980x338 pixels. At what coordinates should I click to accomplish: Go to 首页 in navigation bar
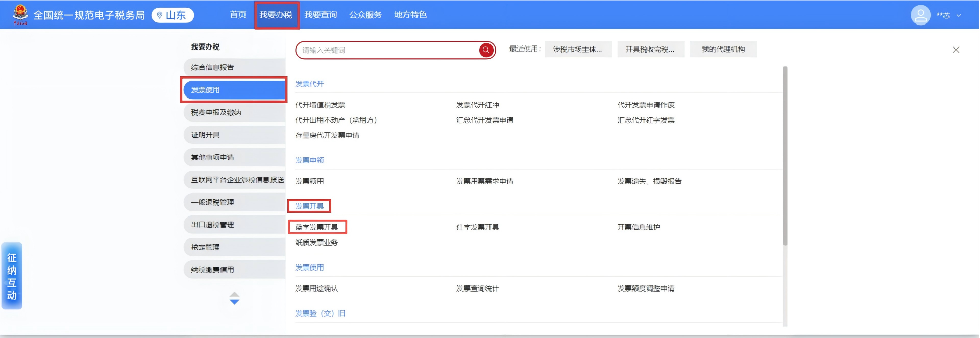(x=238, y=15)
